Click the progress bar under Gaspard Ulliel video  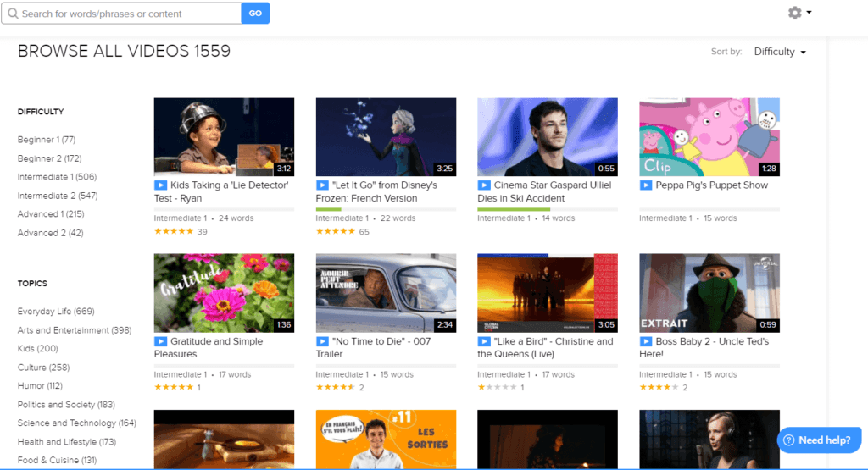point(548,209)
